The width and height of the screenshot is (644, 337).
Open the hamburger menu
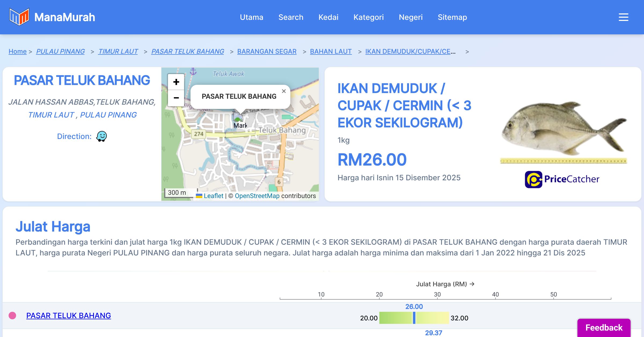(623, 17)
